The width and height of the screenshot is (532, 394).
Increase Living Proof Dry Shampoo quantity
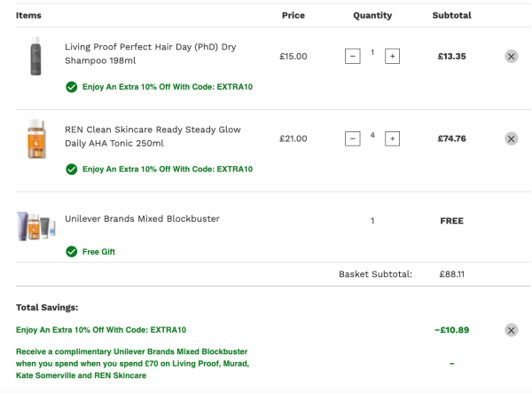click(x=392, y=56)
